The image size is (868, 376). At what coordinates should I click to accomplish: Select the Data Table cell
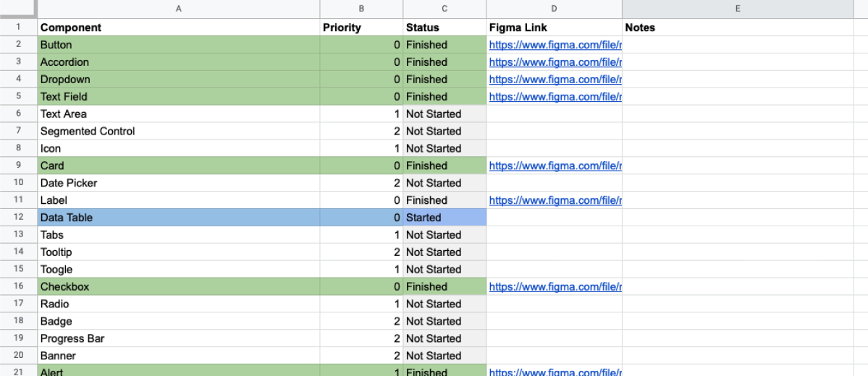click(x=178, y=218)
